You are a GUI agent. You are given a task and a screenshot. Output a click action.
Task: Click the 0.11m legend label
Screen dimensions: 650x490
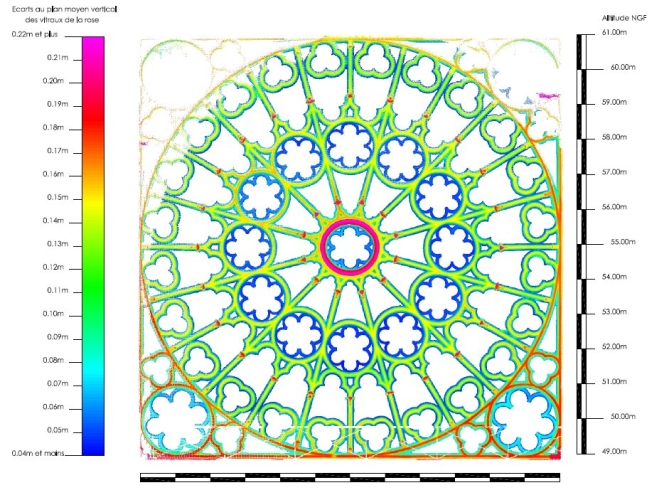click(58, 290)
